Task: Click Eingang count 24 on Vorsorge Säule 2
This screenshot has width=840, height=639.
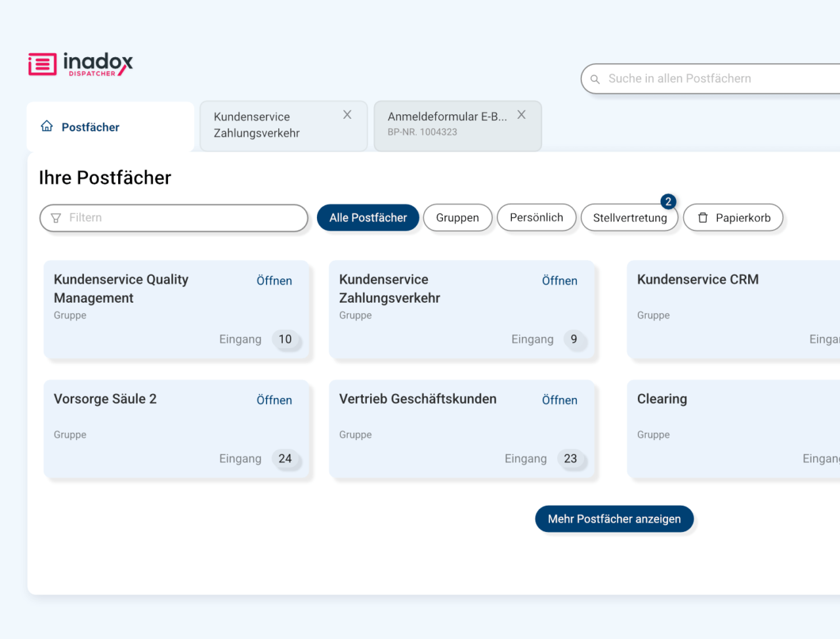Action: pyautogui.click(x=285, y=459)
